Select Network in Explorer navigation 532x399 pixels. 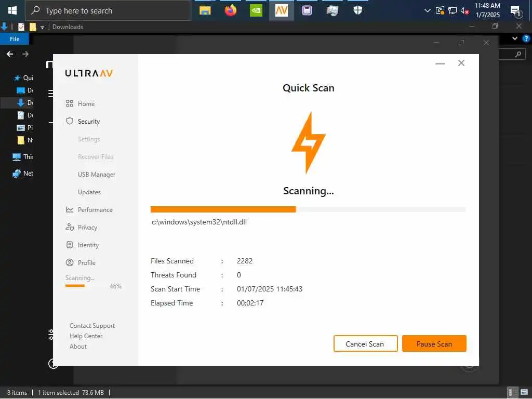coord(23,174)
